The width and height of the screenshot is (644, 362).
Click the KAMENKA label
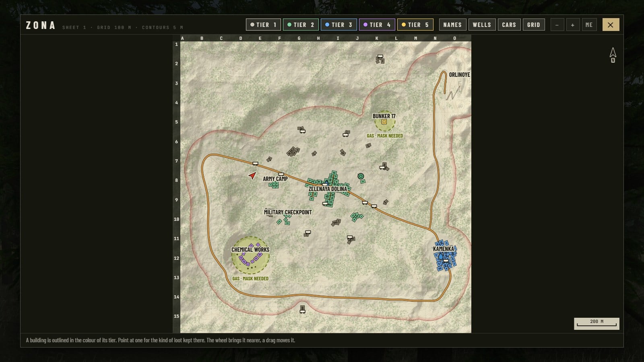click(444, 249)
